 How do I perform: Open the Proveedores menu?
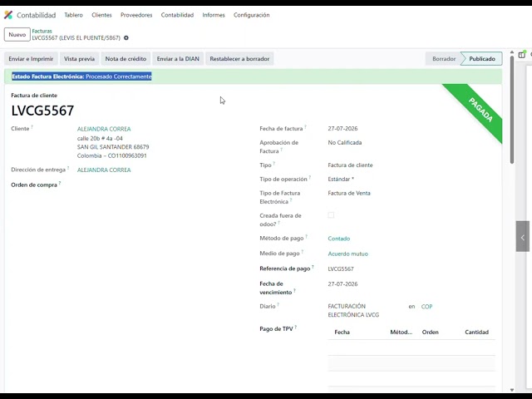coord(136,15)
